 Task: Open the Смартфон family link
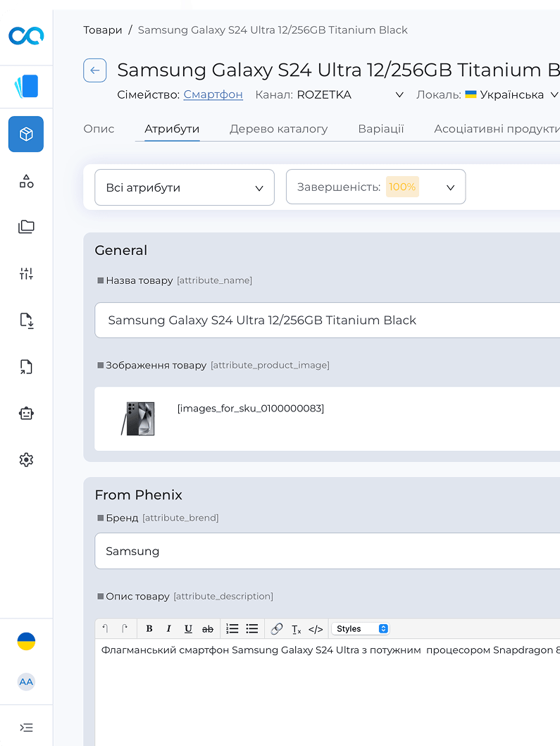213,94
